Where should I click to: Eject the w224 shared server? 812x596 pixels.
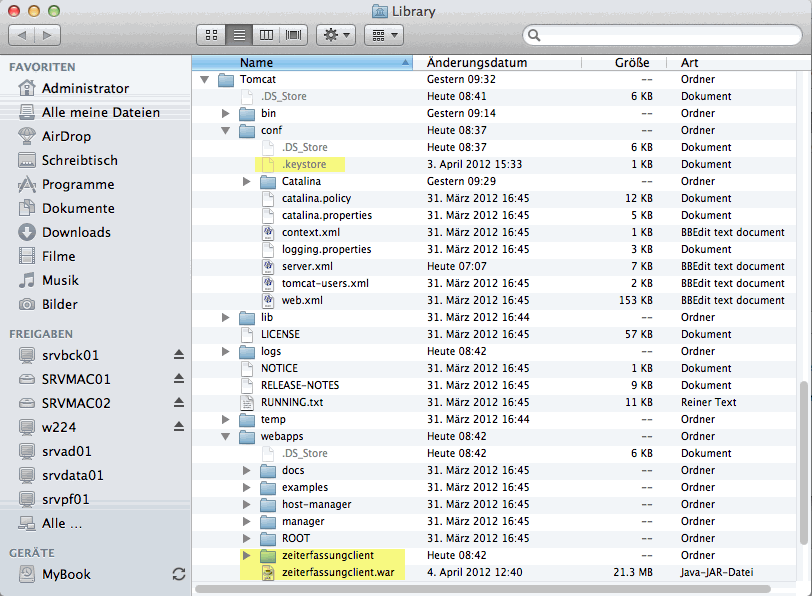click(x=179, y=427)
